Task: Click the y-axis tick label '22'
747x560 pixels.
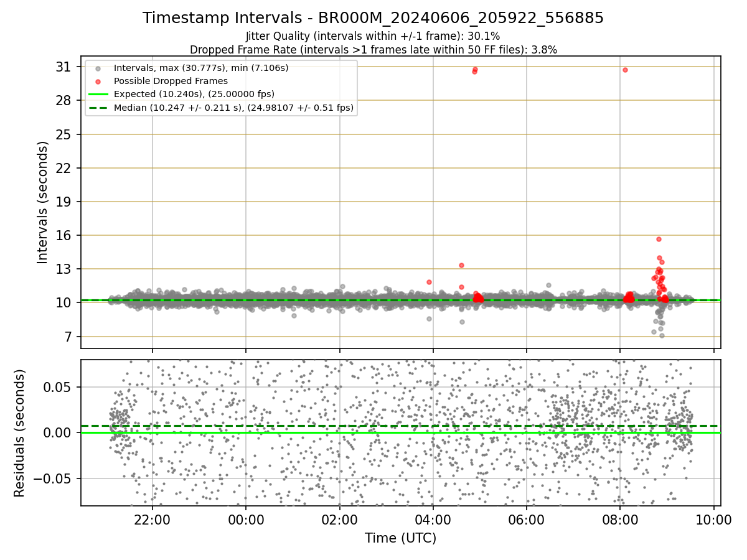Action: [64, 168]
